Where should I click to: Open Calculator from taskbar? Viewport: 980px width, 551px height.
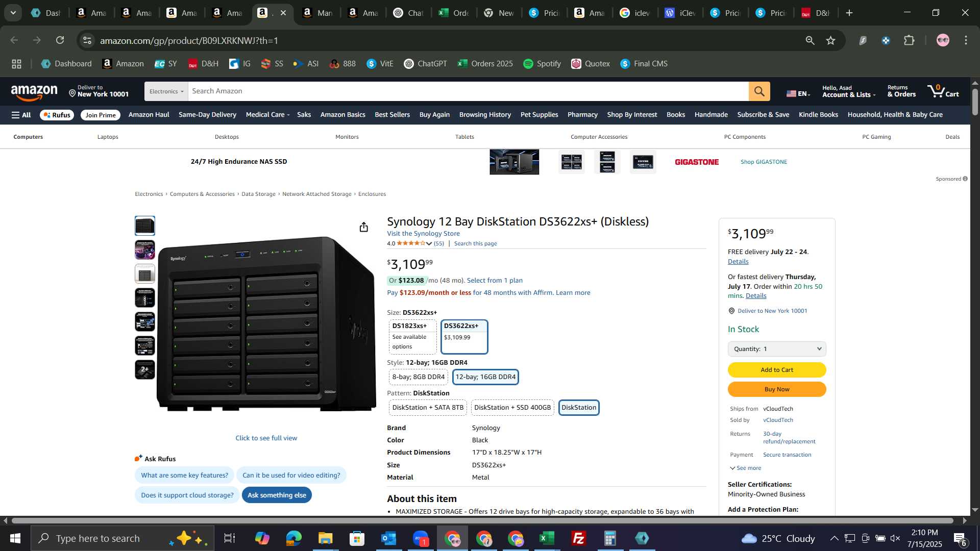coord(610,538)
